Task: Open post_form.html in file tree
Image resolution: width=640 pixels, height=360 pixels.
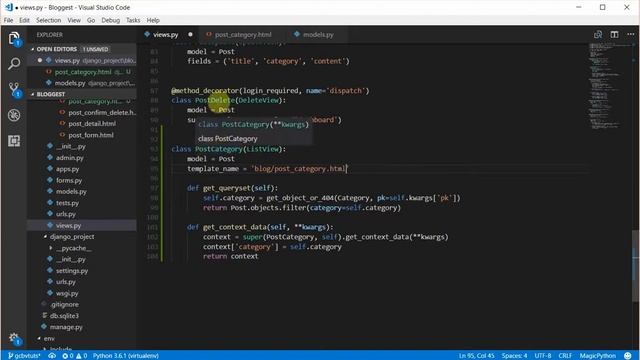Action: click(91, 135)
